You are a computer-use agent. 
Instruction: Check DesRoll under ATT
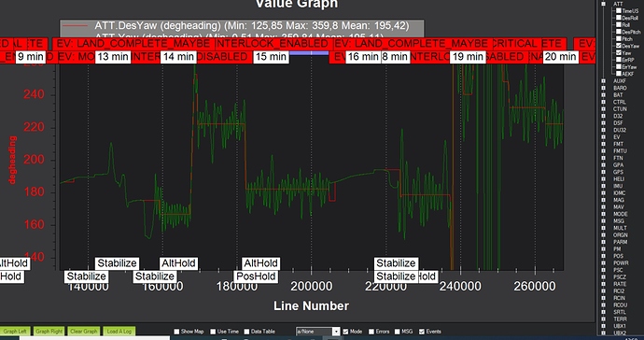tap(618, 18)
